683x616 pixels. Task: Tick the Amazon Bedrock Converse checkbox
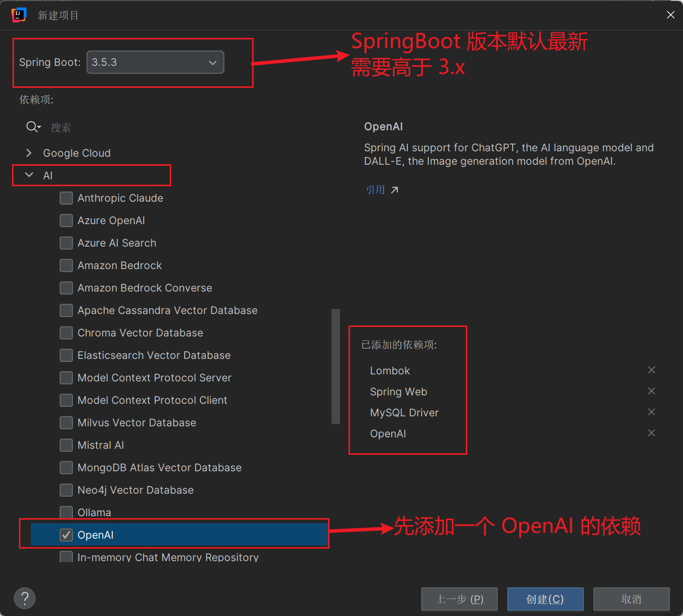tap(66, 288)
